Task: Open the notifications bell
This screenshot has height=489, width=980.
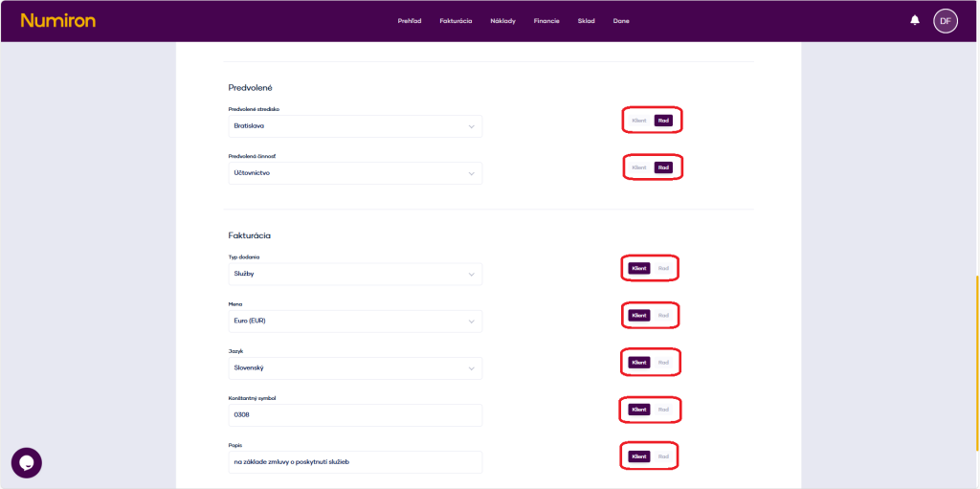Action: point(915,20)
